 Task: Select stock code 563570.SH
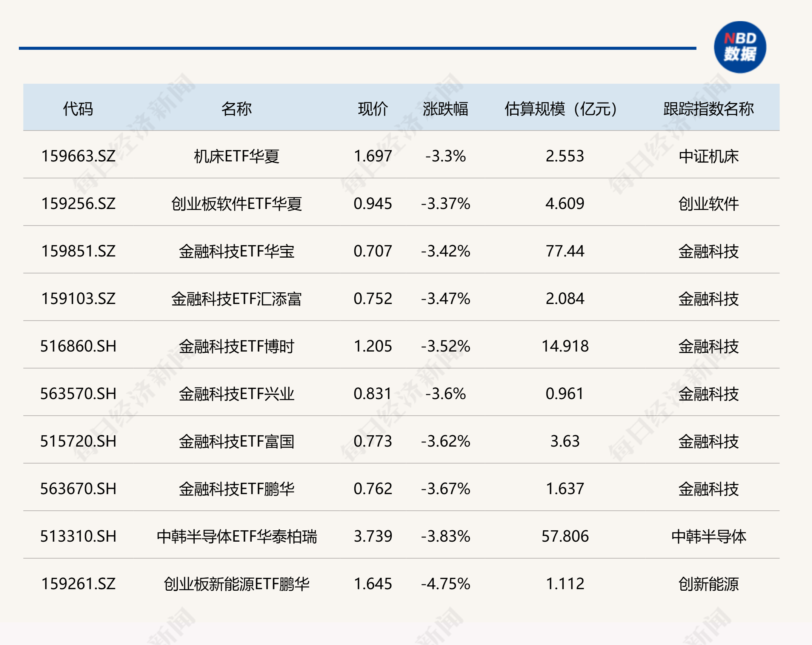click(78, 394)
